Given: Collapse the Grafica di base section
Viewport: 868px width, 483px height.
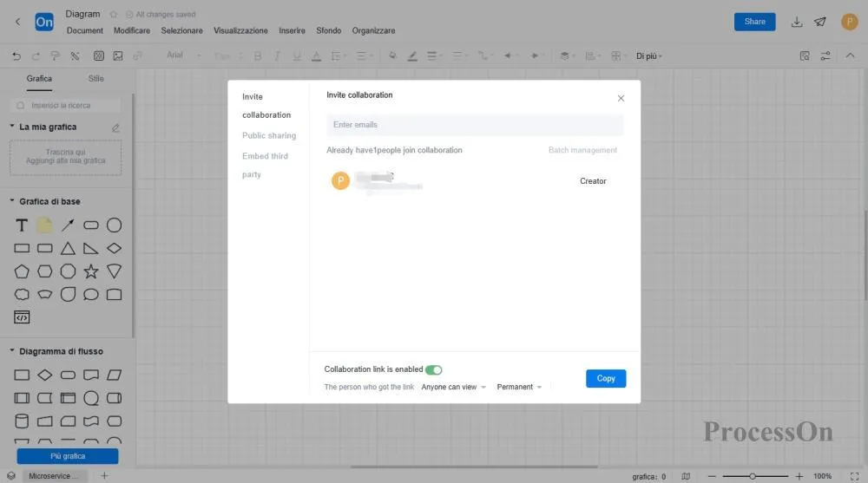Looking at the screenshot, I should (x=12, y=201).
